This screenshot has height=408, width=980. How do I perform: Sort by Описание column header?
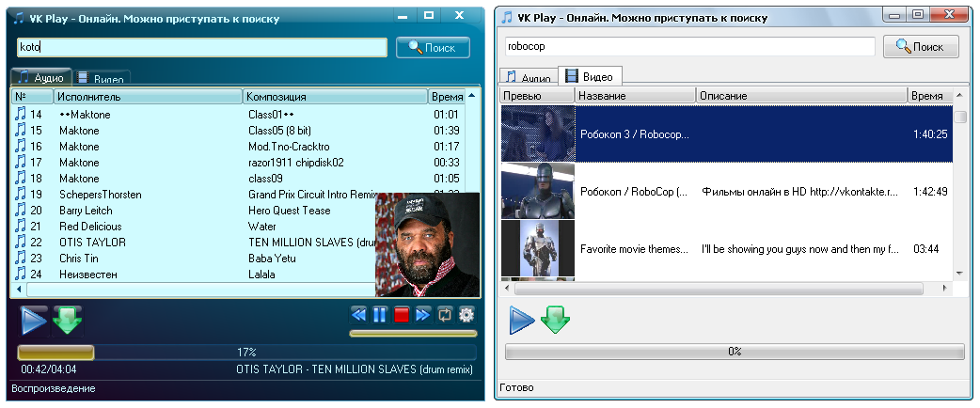point(802,96)
